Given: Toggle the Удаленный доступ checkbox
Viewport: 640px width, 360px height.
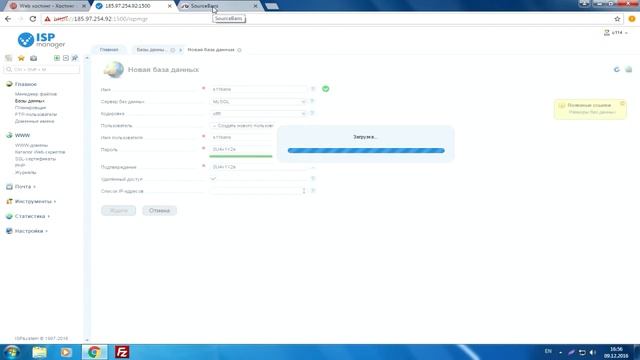Looking at the screenshot, I should coord(213,179).
